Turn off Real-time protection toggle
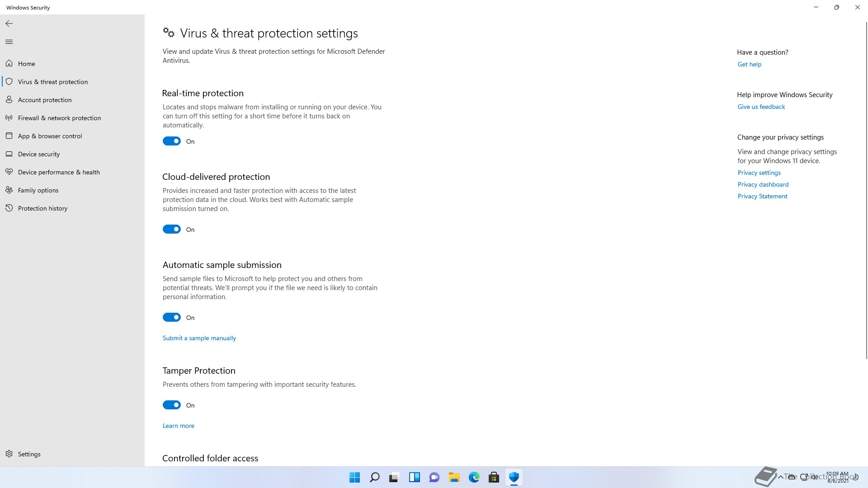 tap(172, 141)
